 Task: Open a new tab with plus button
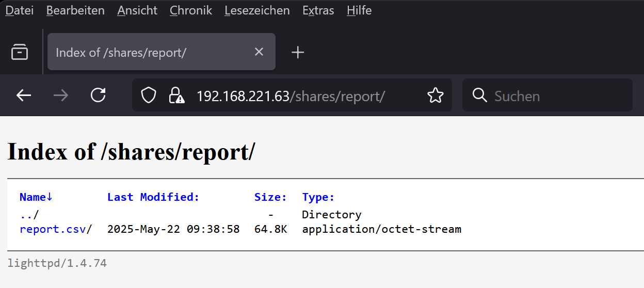(298, 52)
